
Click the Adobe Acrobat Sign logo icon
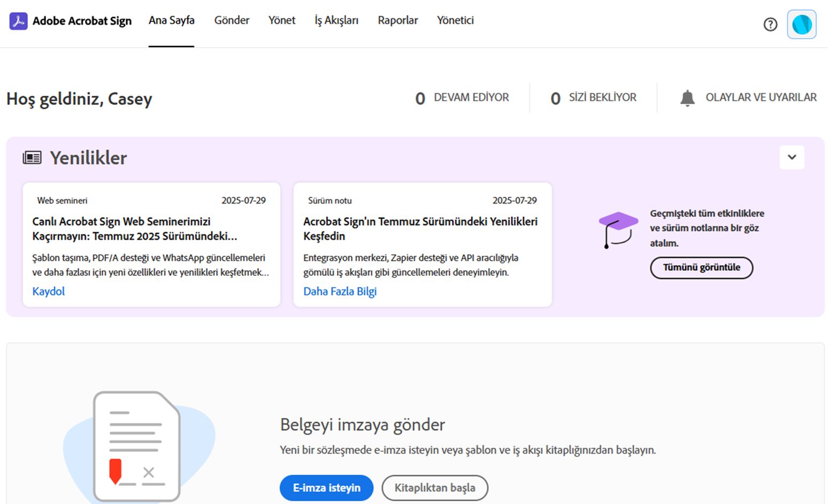pyautogui.click(x=18, y=21)
